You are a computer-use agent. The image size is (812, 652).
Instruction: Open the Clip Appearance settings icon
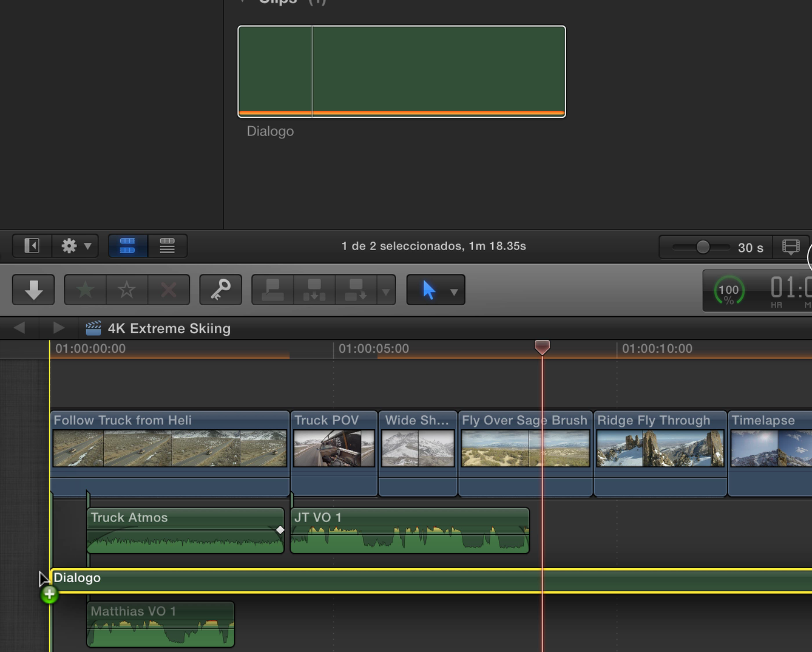coord(791,247)
